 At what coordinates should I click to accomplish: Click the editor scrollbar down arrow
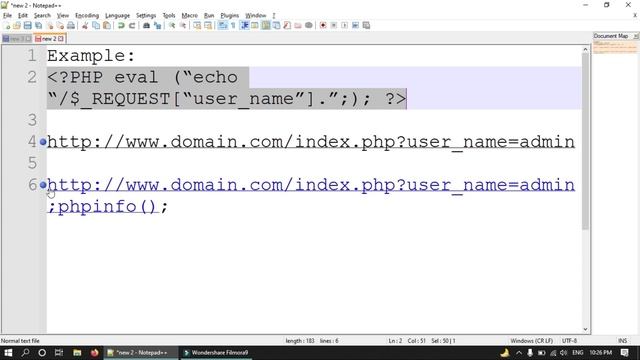pyautogui.click(x=585, y=329)
